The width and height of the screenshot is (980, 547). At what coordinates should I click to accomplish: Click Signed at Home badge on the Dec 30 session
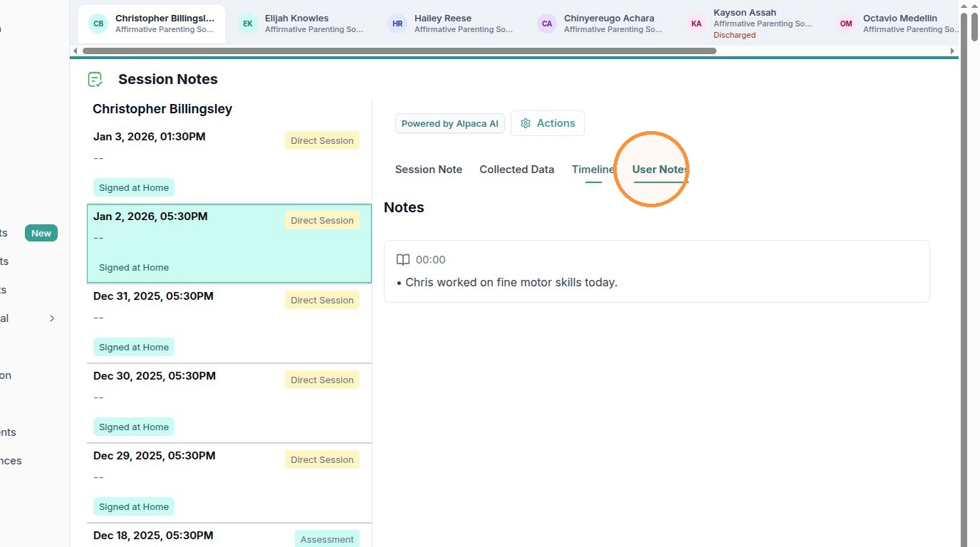134,427
